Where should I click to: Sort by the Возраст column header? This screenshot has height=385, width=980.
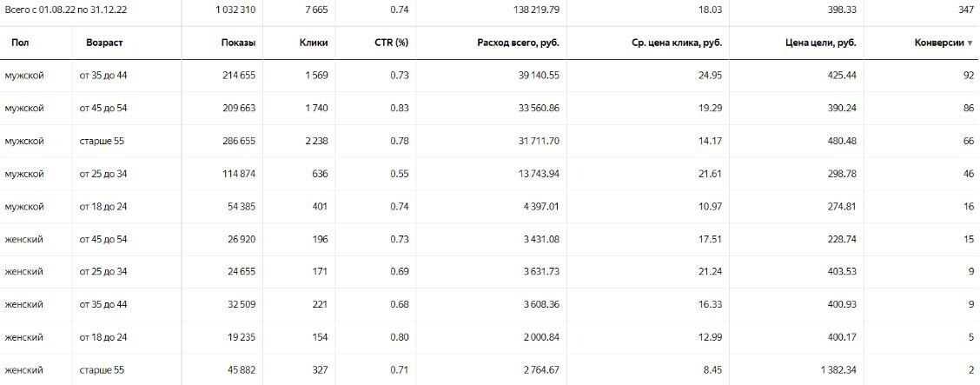104,43
